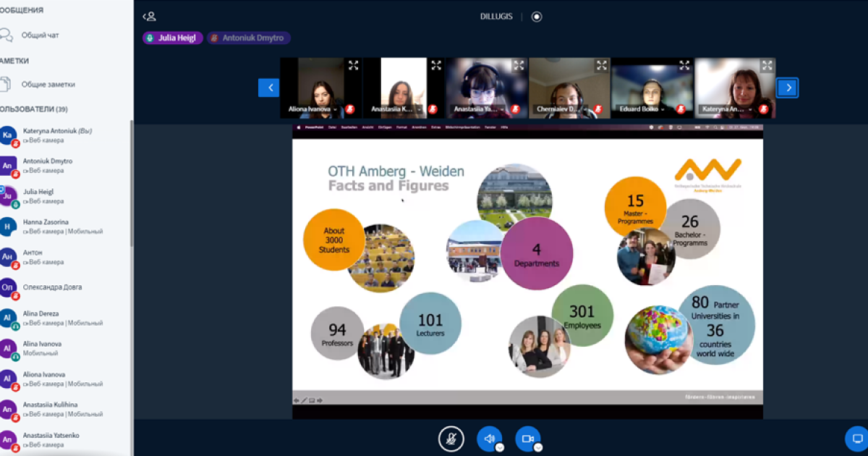Click the presentation screen icon bottom right
This screenshot has width=868, height=456.
click(856, 439)
